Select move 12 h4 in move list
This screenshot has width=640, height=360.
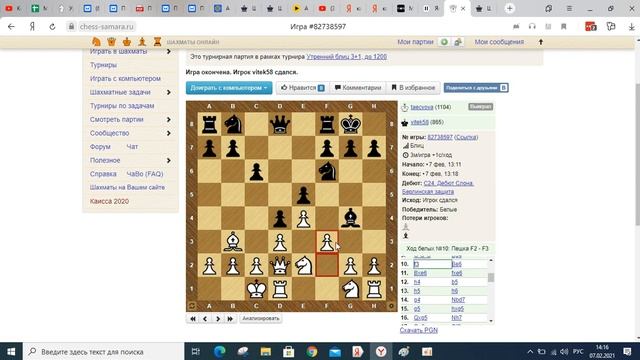pyautogui.click(x=417, y=282)
